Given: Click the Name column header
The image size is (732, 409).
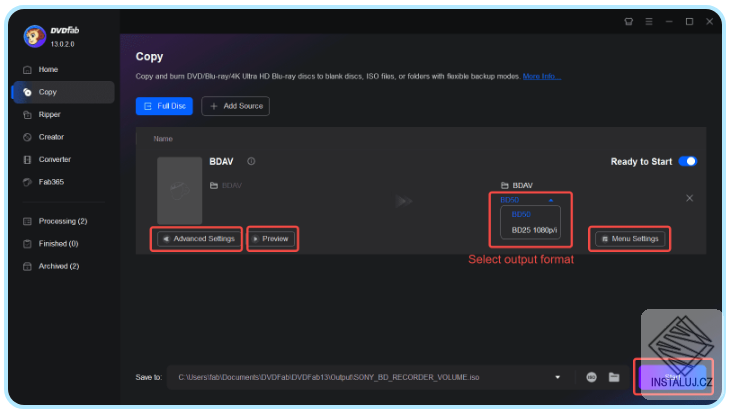Looking at the screenshot, I should click(x=163, y=139).
